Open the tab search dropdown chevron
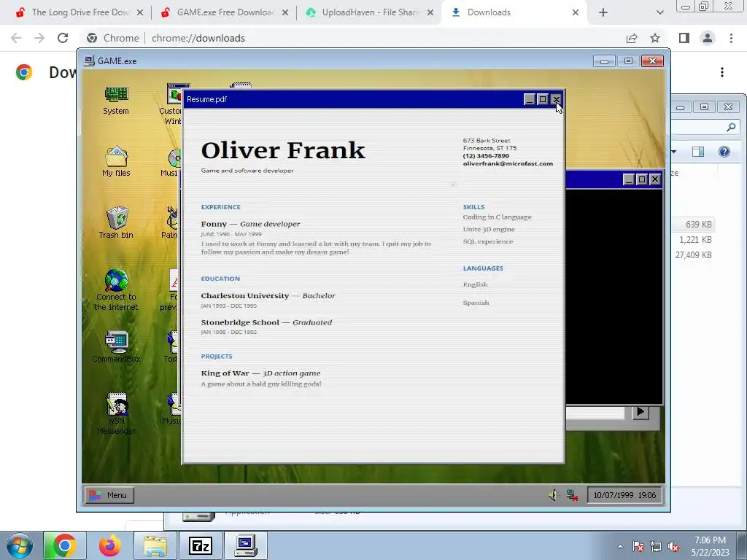747x560 pixels. point(659,12)
